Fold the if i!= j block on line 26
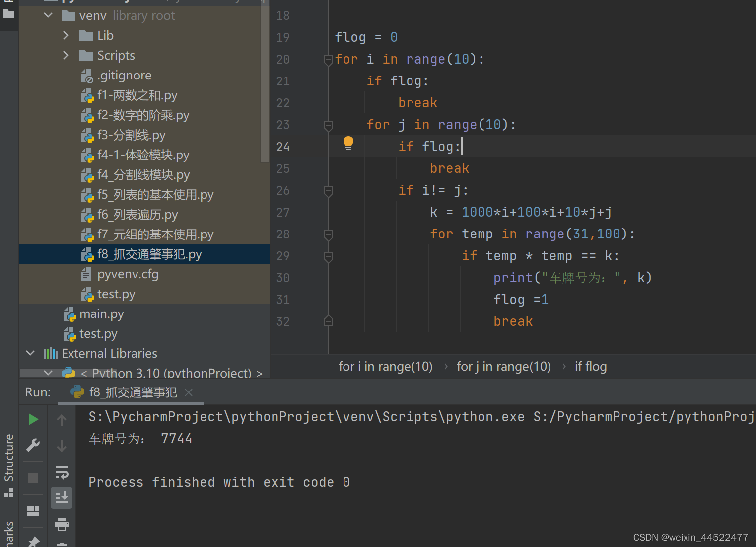This screenshot has height=547, width=756. pyautogui.click(x=328, y=191)
